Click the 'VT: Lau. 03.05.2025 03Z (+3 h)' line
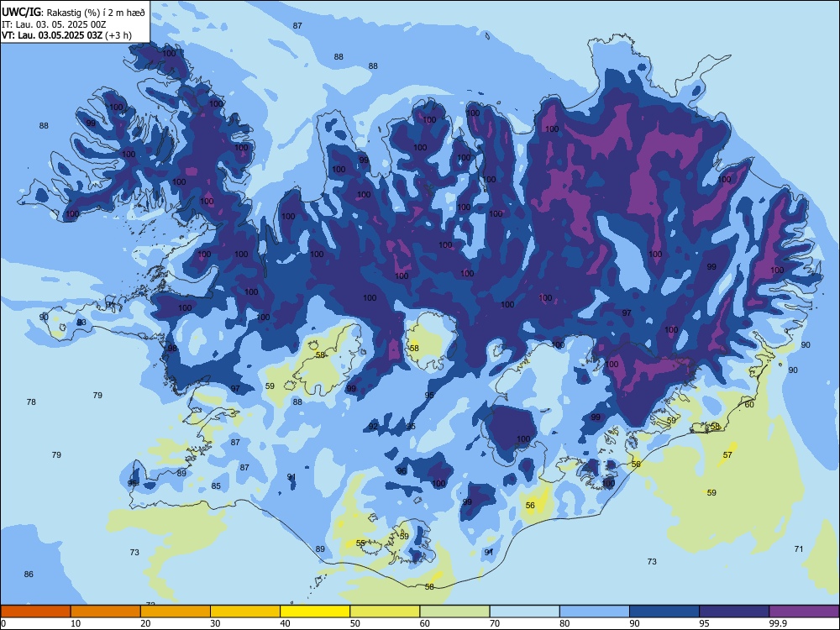 pos(66,36)
